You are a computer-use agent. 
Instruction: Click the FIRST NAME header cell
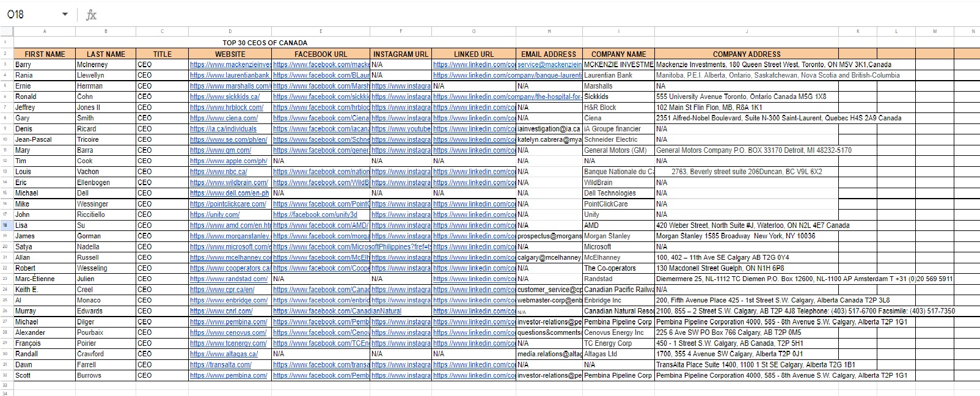pyautogui.click(x=45, y=54)
